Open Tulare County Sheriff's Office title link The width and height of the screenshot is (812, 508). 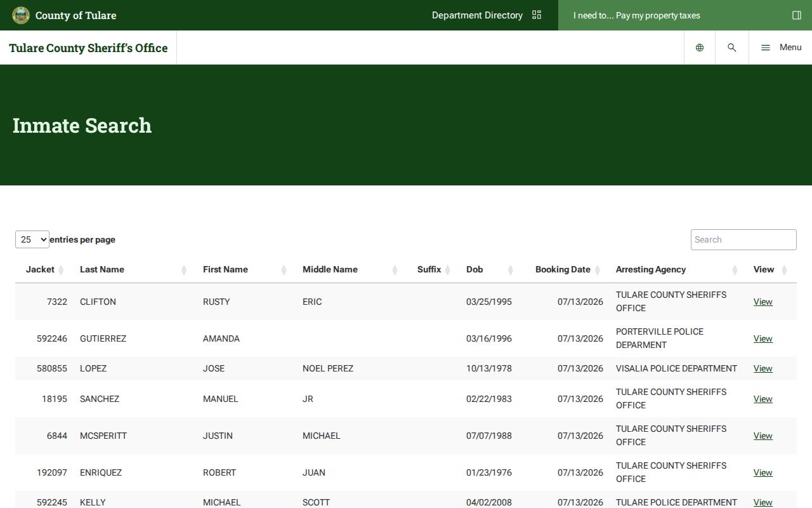(x=88, y=48)
